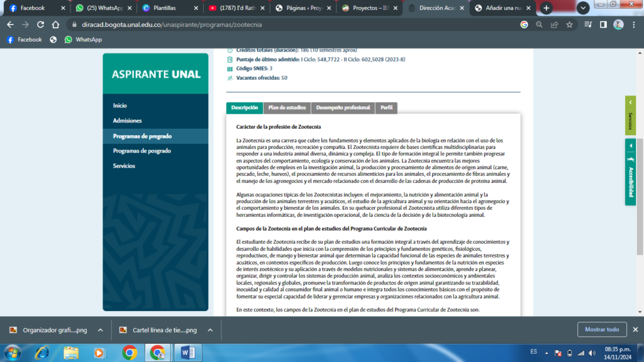Expand options for Organizador grafi download
Viewport: 644px width, 362px height.
click(100, 329)
